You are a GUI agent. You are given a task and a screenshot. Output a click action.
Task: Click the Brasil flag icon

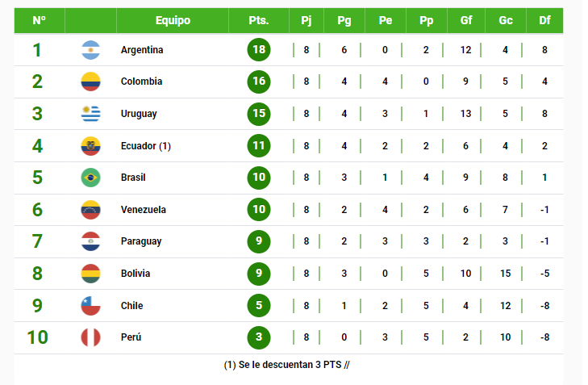[x=90, y=178]
